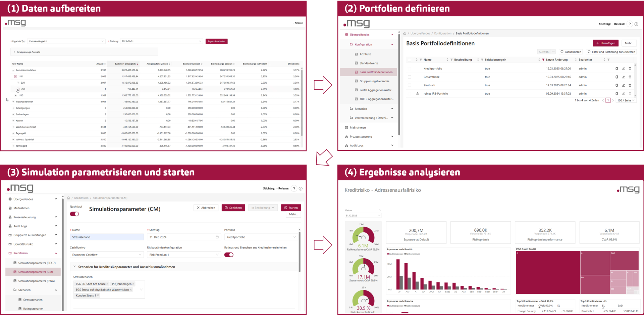The height and width of the screenshot is (315, 644).
Task: Open Stressszenarien under Szenarien
Action: tap(33, 300)
